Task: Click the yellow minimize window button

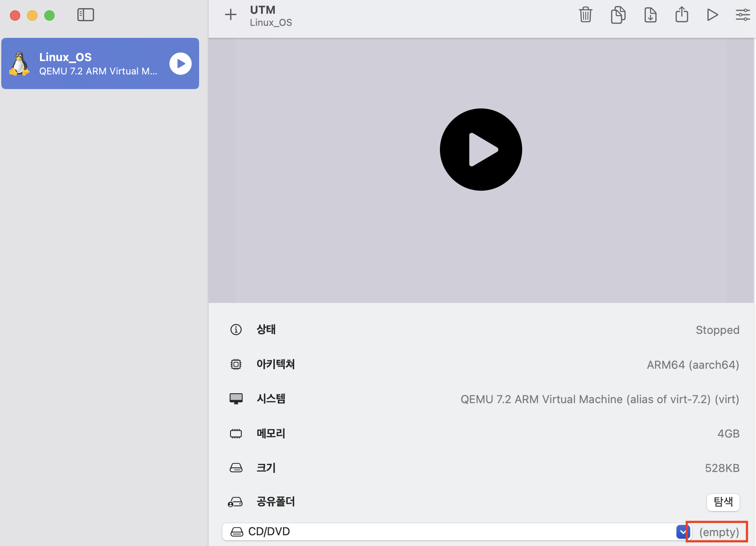Action: (32, 15)
